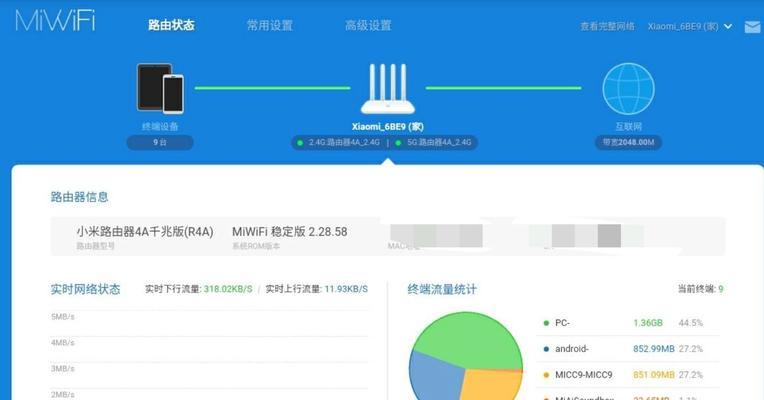Click 5MB/s chart axis label
The image size is (764, 400).
click(62, 317)
